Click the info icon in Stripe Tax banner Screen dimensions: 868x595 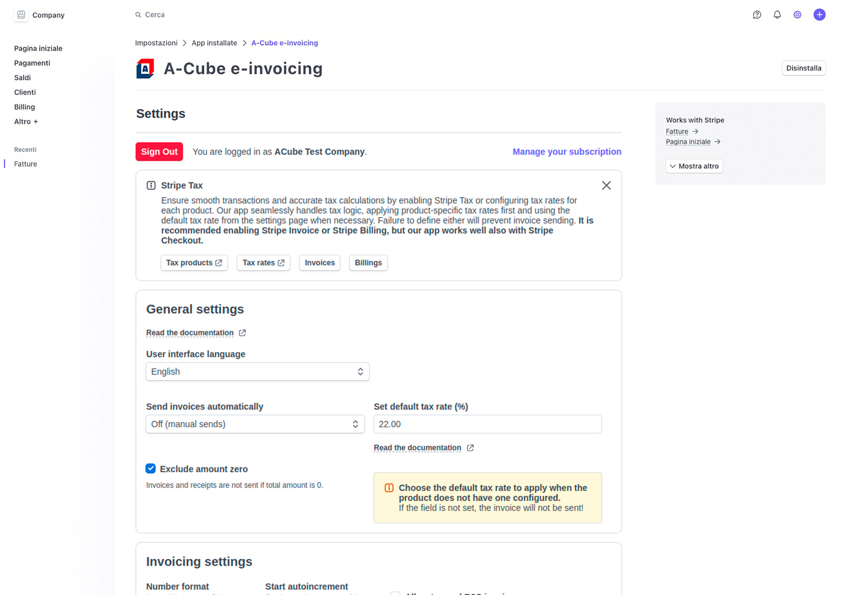coord(151,185)
